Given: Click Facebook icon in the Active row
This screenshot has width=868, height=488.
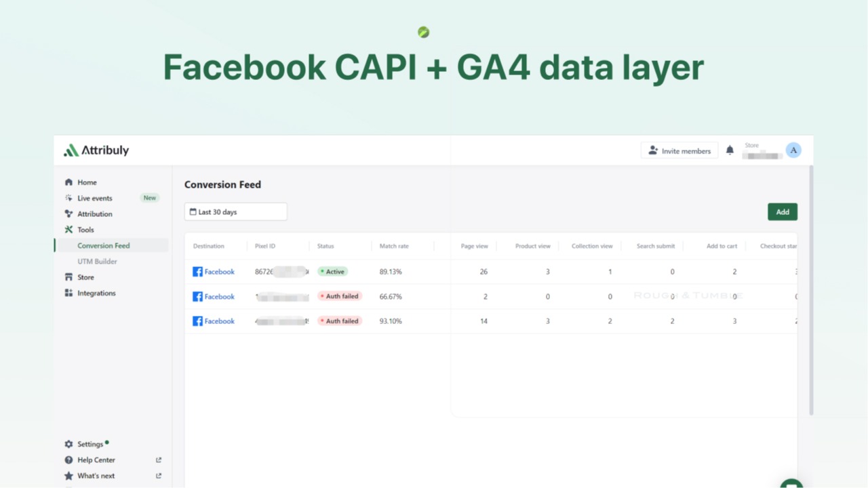Looking at the screenshot, I should (197, 272).
